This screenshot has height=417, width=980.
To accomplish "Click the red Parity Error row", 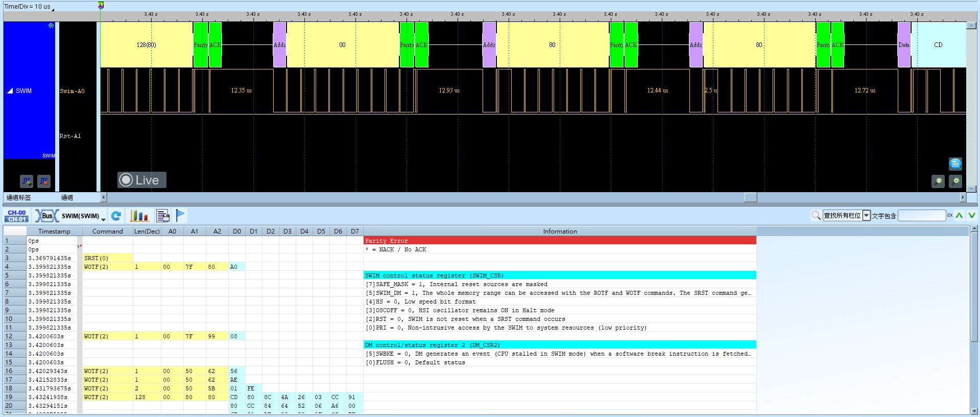I will click(560, 241).
